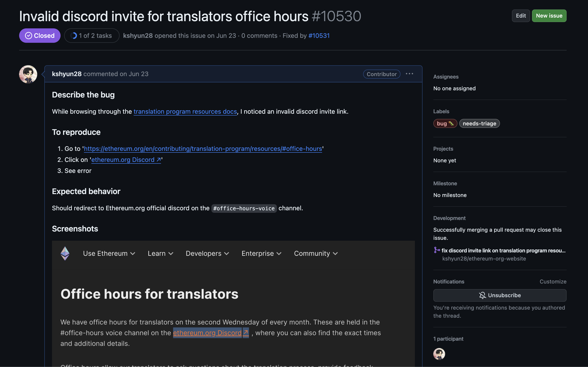Open the translation program resources docs link

click(185, 111)
